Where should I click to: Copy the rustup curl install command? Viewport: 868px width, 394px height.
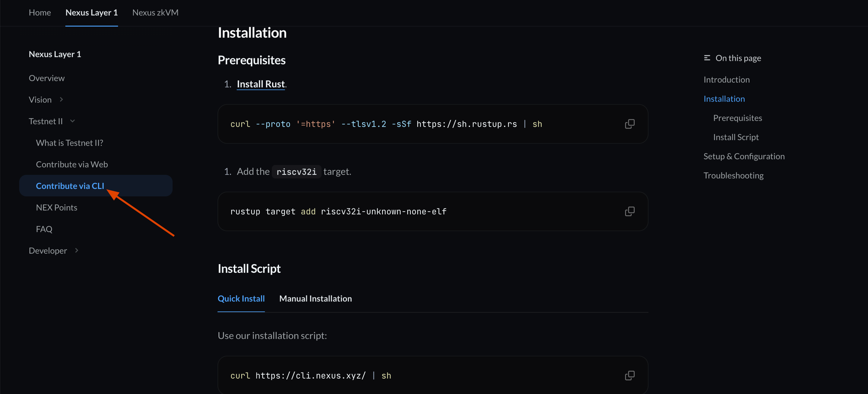tap(629, 124)
